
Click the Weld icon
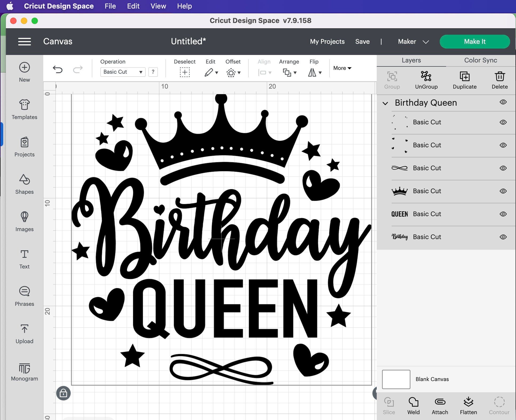click(413, 405)
